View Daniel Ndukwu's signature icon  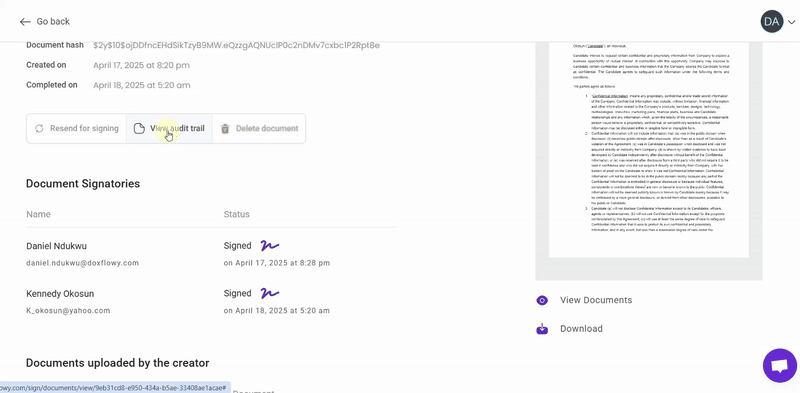(x=269, y=245)
